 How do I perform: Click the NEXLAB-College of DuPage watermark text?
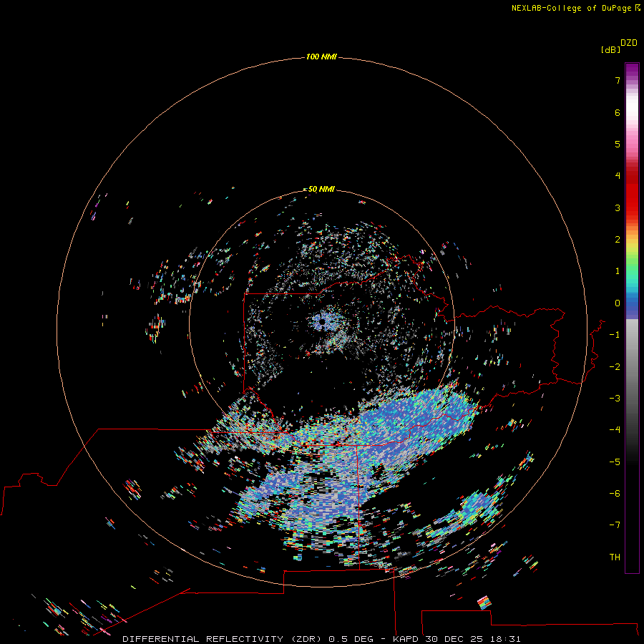(575, 8)
